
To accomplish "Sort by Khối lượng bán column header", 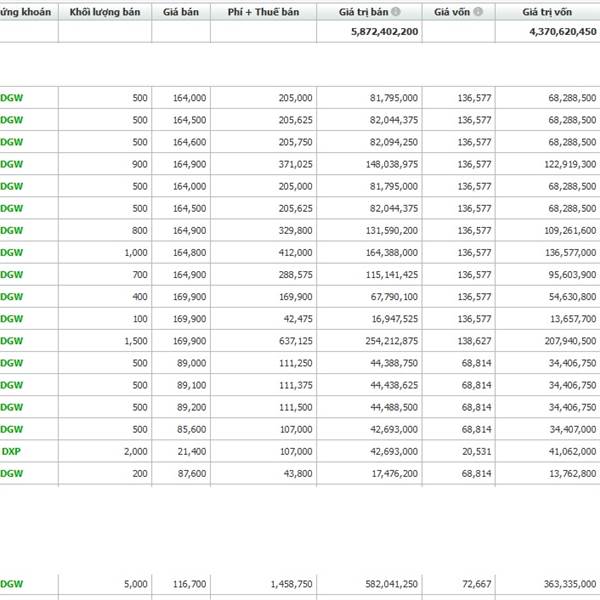I will 105,12.
